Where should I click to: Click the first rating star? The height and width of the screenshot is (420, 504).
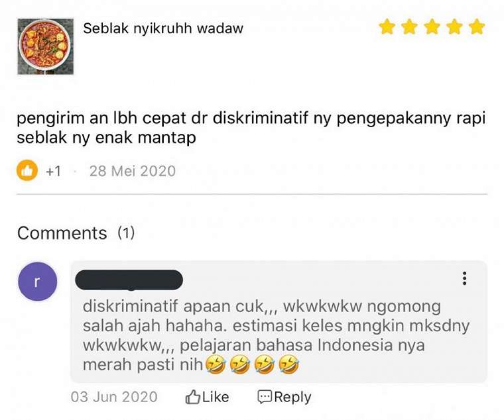[387, 26]
